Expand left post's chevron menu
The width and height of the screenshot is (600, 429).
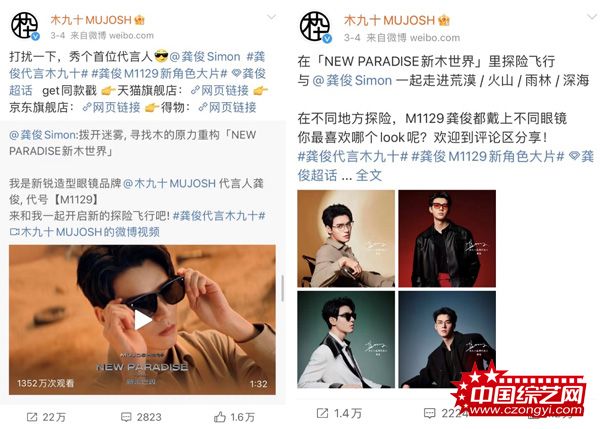point(271,17)
